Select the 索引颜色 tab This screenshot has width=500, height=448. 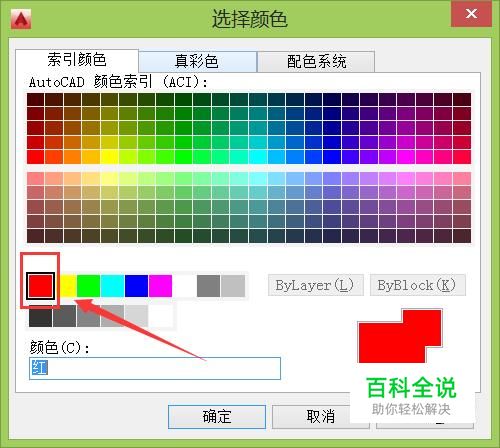(77, 60)
